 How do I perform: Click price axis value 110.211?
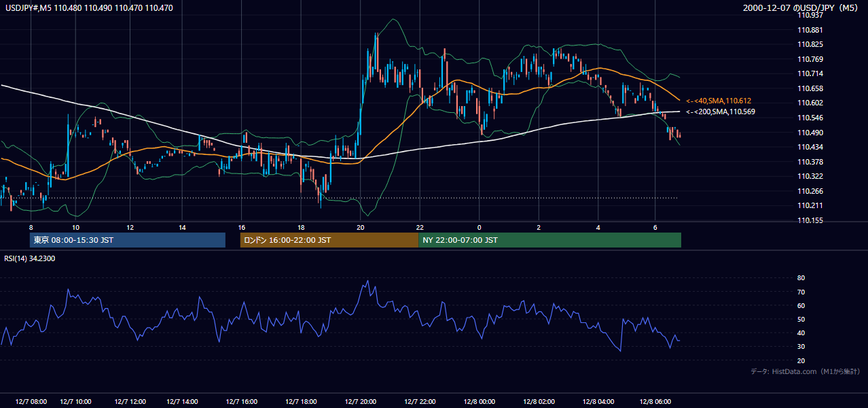(x=810, y=205)
